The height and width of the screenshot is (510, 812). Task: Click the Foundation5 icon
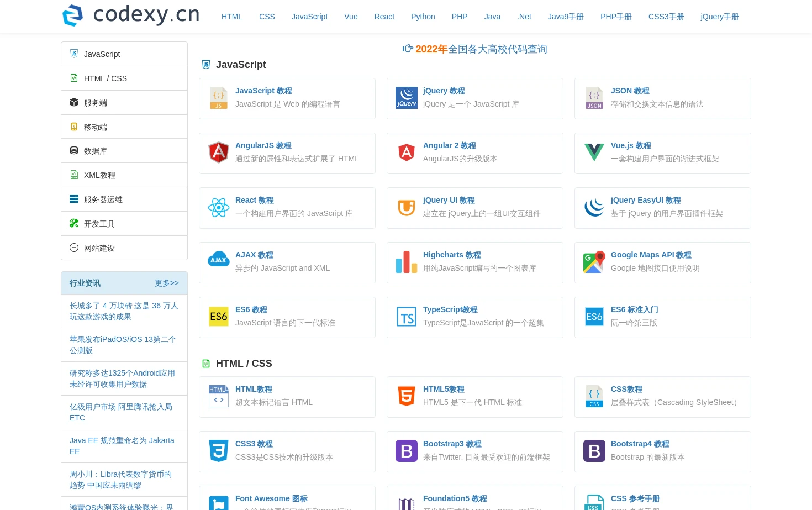tap(407, 503)
